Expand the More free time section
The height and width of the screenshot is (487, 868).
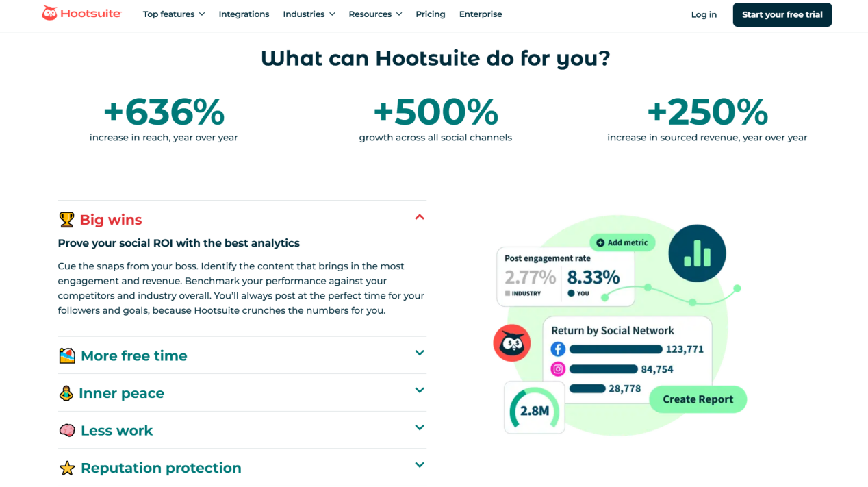420,353
